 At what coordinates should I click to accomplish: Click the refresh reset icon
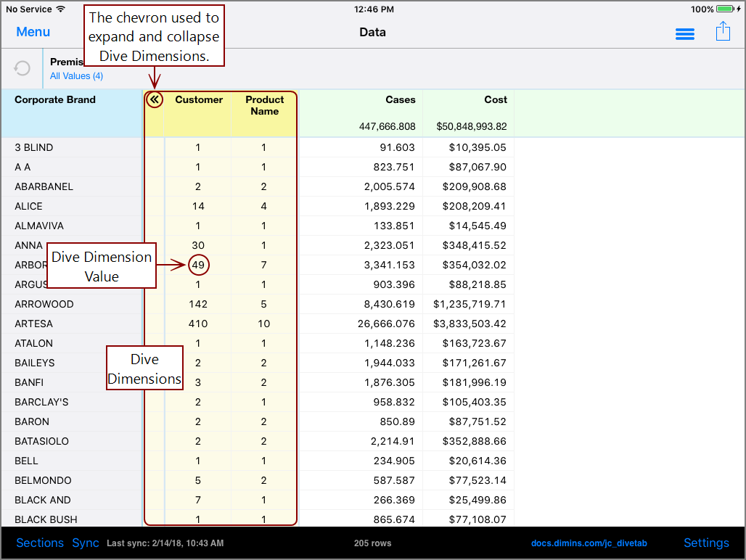coord(22,68)
